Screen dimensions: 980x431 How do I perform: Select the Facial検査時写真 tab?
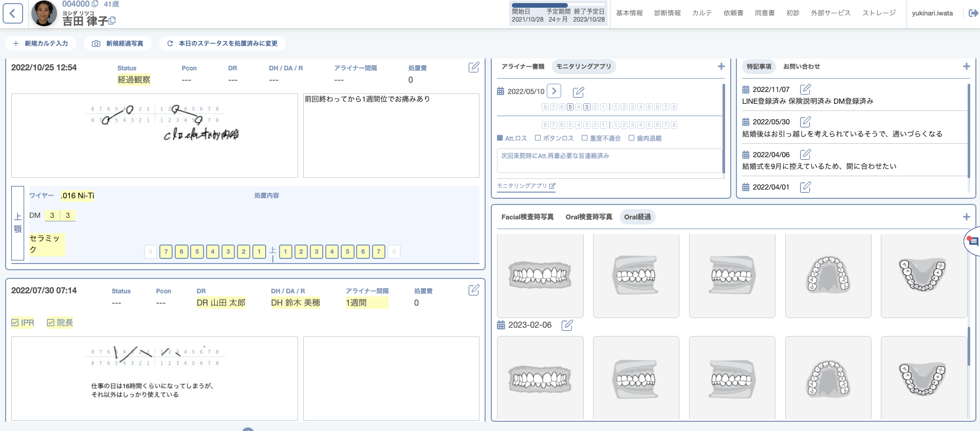click(527, 217)
